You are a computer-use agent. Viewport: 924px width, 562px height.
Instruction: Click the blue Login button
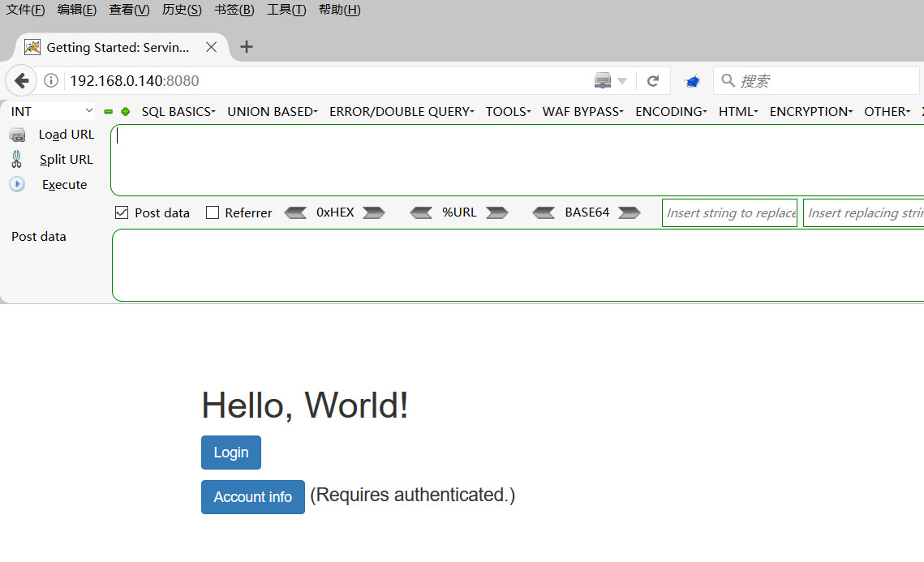[x=231, y=453]
